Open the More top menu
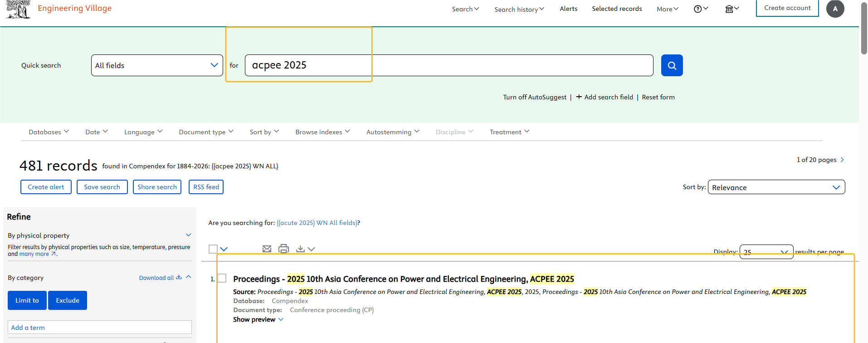The height and width of the screenshot is (343, 868). click(668, 9)
